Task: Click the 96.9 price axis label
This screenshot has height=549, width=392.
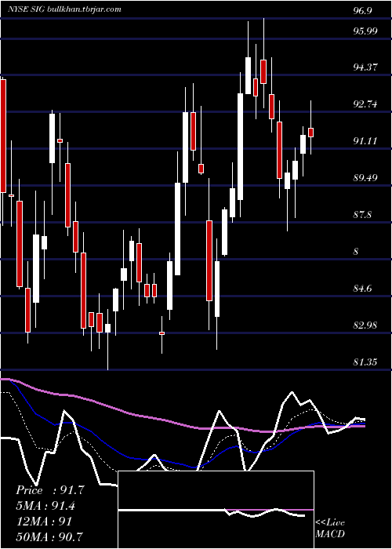Action: (x=362, y=11)
